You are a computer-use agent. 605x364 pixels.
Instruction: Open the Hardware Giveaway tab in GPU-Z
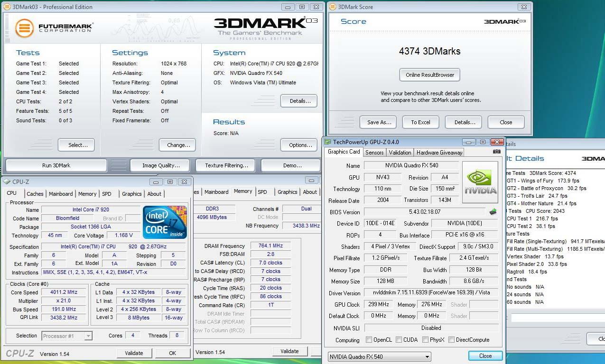(439, 153)
